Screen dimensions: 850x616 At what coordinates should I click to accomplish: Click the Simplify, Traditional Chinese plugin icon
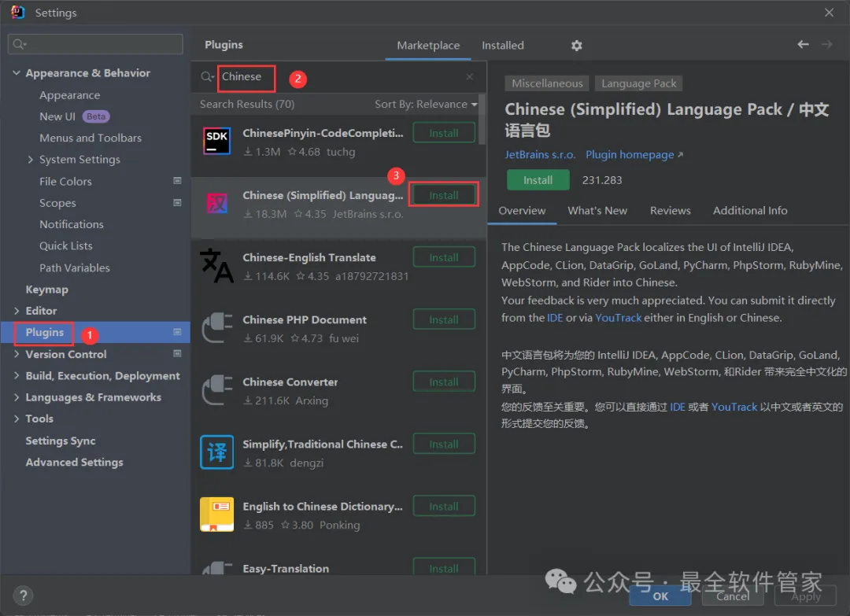(217, 452)
